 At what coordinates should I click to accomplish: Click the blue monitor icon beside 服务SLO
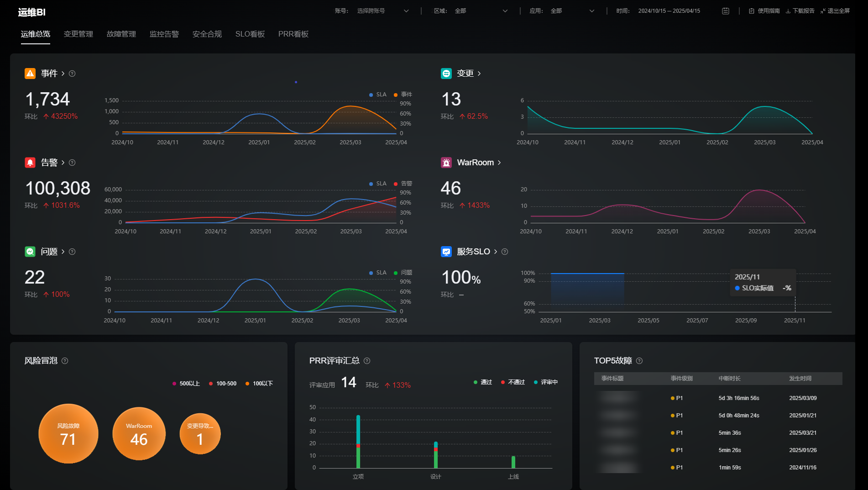click(446, 252)
